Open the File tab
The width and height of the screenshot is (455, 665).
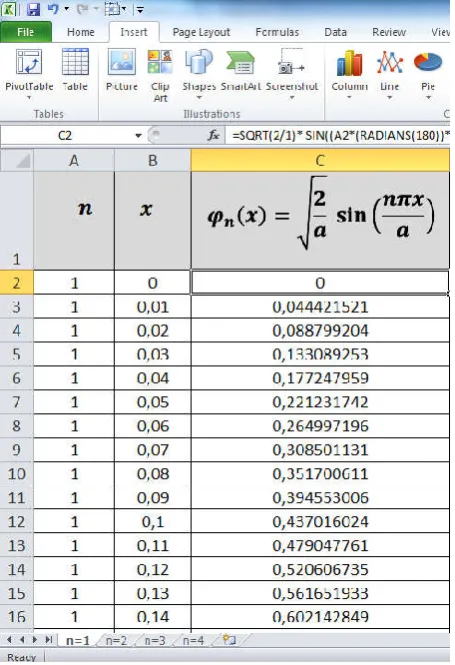click(x=26, y=32)
